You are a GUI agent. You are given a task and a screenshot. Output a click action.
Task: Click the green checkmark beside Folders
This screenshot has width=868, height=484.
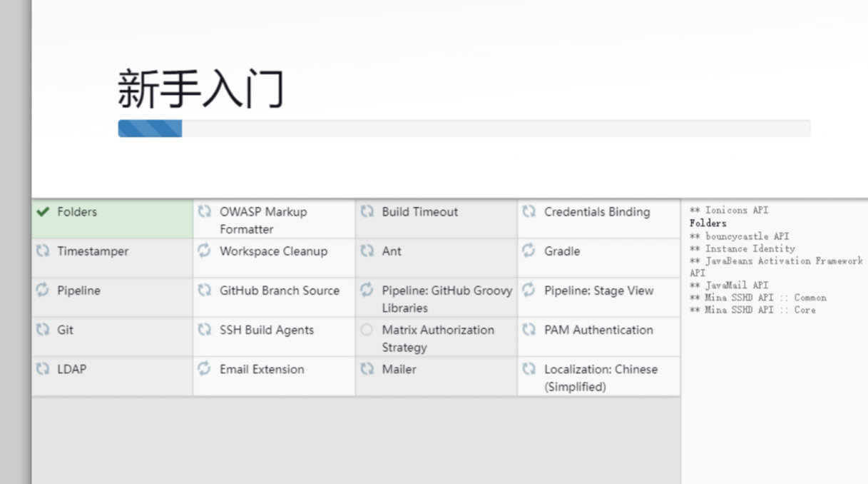(43, 211)
